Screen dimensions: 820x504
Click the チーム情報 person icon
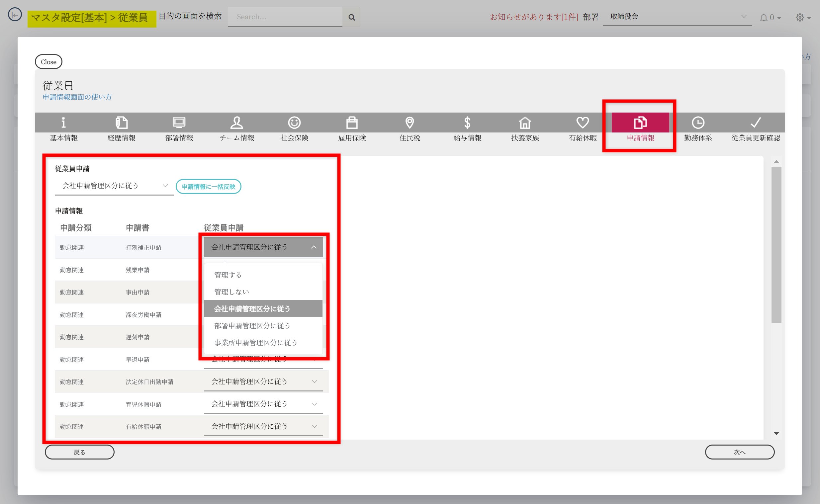click(237, 123)
